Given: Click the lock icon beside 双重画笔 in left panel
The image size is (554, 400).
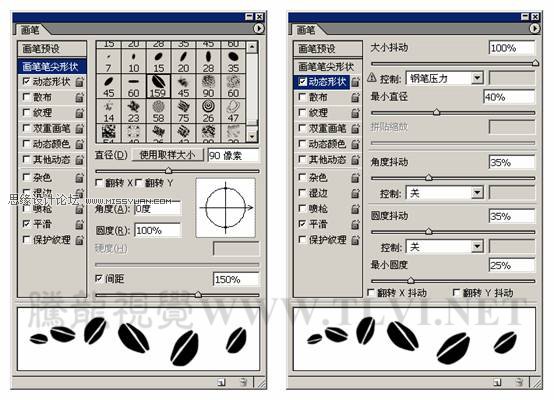Looking at the screenshot, I should (80, 129).
